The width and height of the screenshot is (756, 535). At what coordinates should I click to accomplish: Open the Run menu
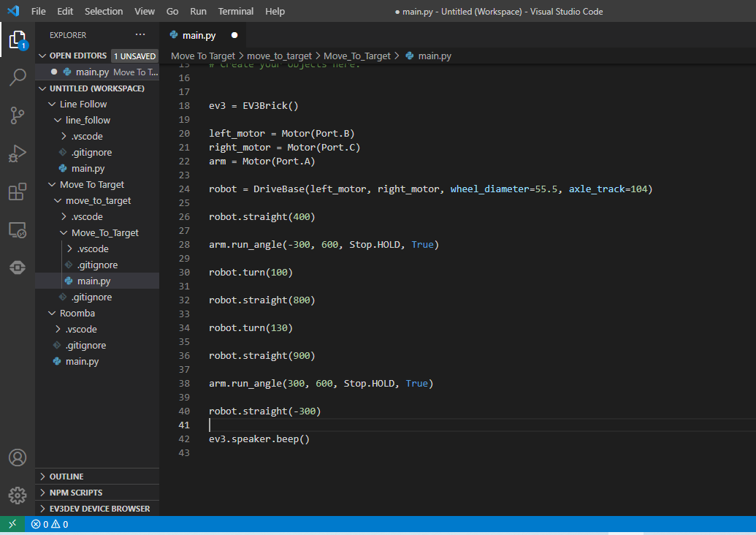[x=198, y=11]
